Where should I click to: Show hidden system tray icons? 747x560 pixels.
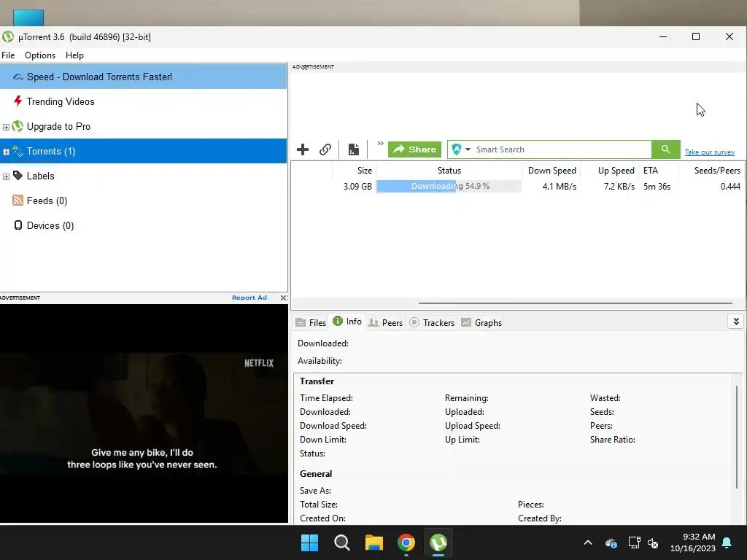(x=588, y=542)
